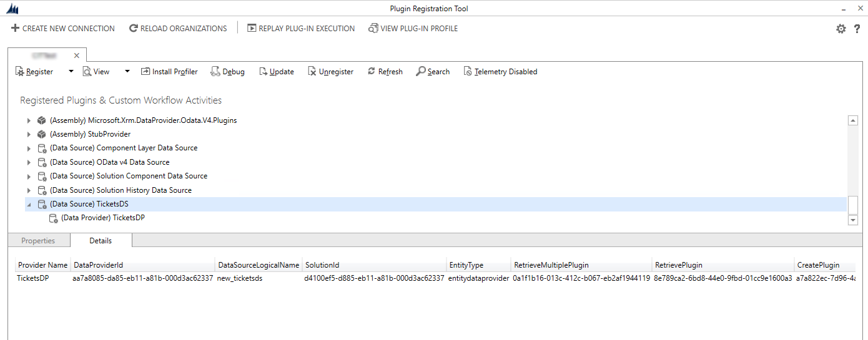Collapse the TicketsDS data source node
Screen dimensions: 868x340
click(x=29, y=205)
